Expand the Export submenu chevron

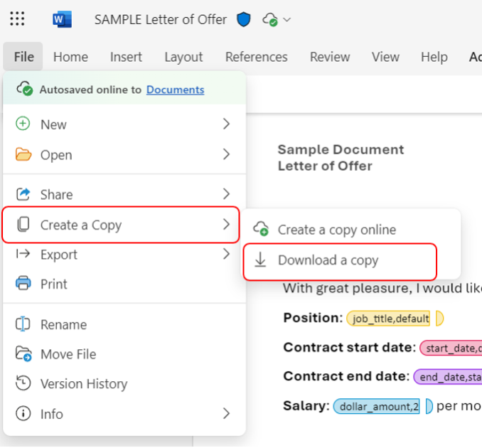pyautogui.click(x=226, y=254)
